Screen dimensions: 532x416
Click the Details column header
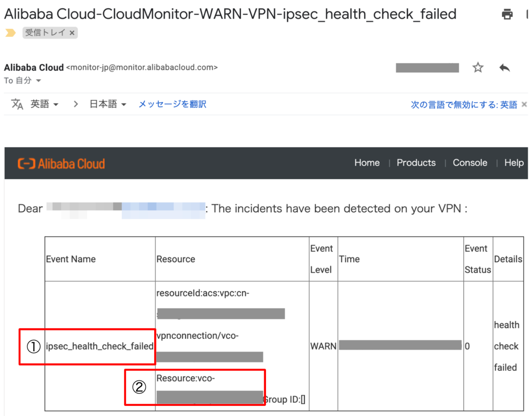pos(508,259)
